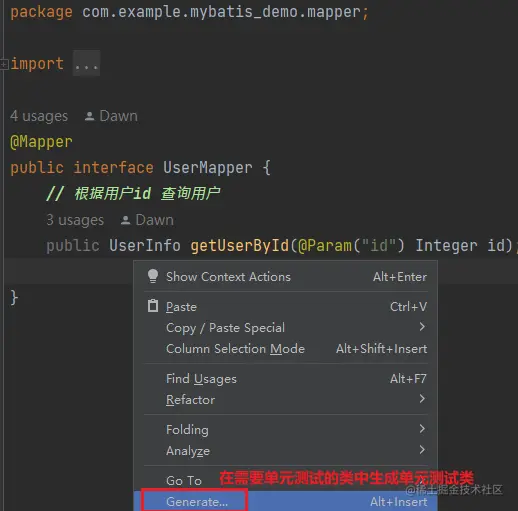The height and width of the screenshot is (511, 518).
Task: Open the Analyze submenu
Action: pyautogui.click(x=286, y=451)
